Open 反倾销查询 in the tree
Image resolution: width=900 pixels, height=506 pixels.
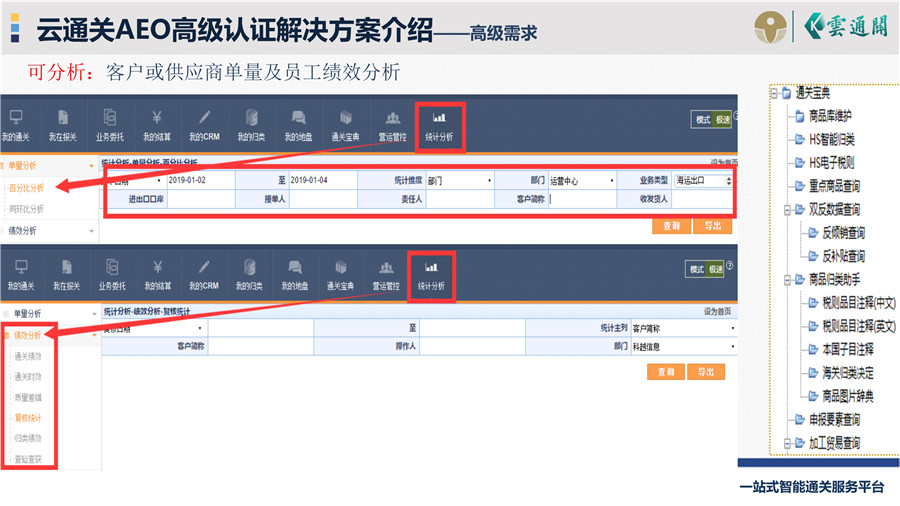843,233
